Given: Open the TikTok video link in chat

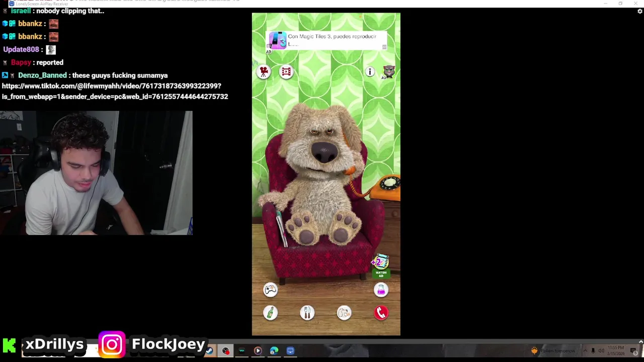Looking at the screenshot, I should 115,91.
